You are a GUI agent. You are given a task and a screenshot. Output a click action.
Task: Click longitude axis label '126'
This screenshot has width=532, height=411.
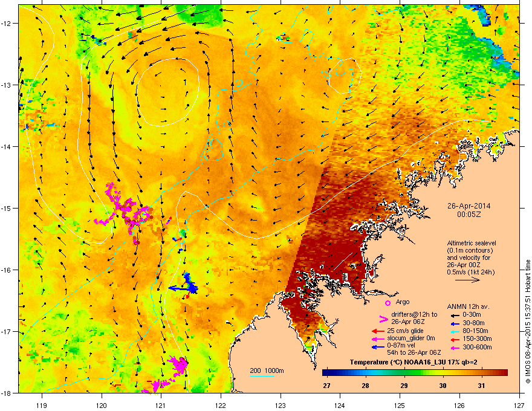459,405
